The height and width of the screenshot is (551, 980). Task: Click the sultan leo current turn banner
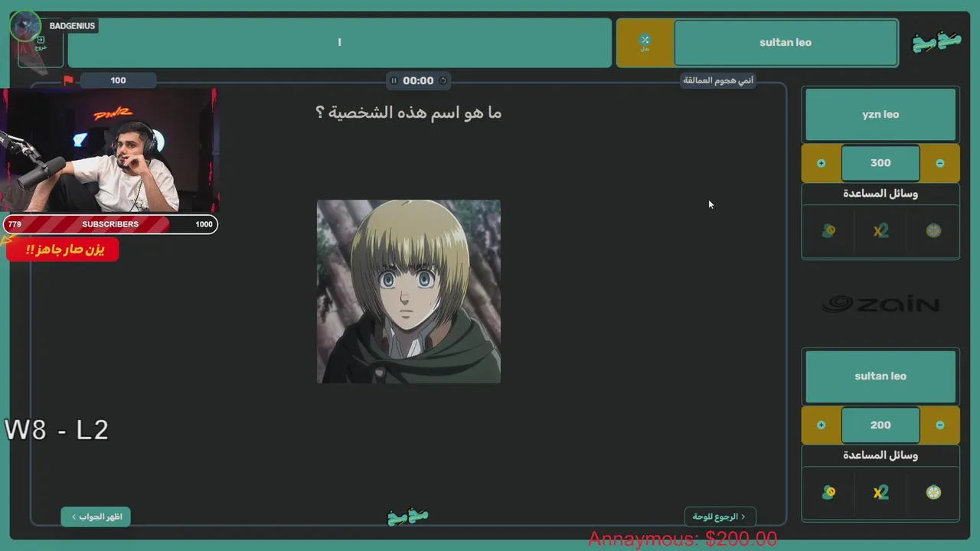(786, 43)
